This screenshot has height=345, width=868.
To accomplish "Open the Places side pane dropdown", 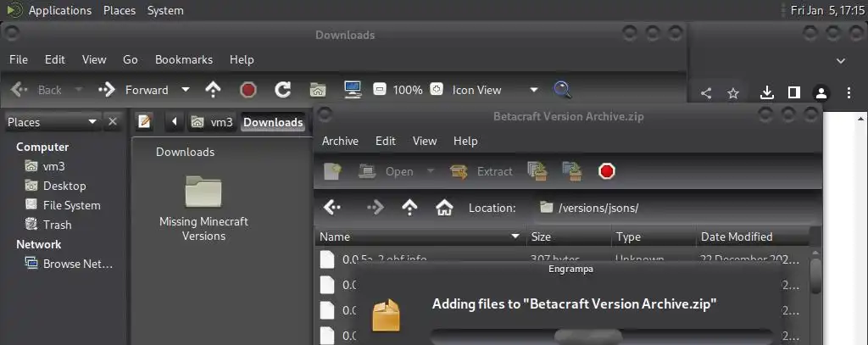I will [x=53, y=122].
